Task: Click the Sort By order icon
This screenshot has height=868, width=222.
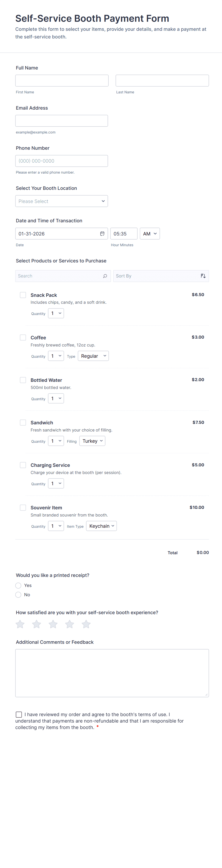Action: 203,276
